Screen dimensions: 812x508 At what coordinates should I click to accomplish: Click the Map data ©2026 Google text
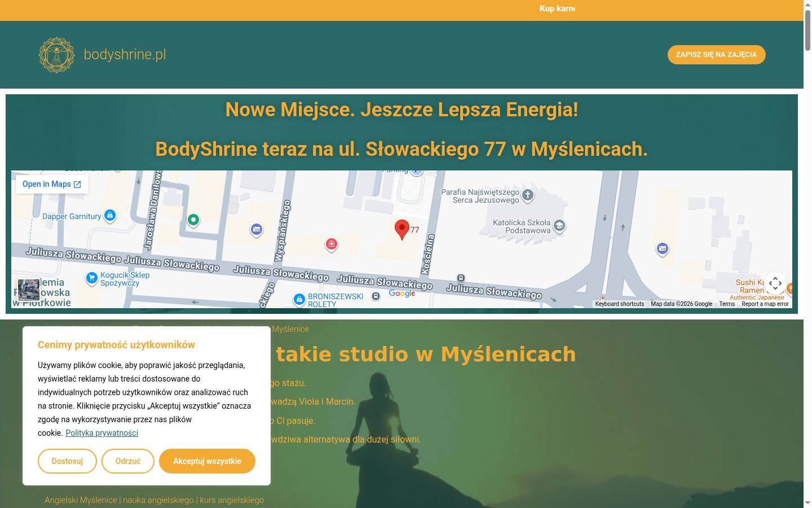coord(681,304)
